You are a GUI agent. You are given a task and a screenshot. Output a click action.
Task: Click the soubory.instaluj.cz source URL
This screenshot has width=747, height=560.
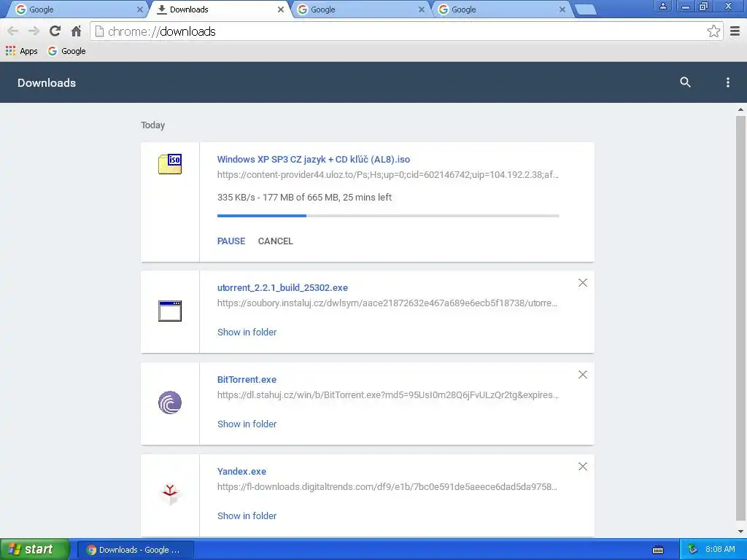387,303
